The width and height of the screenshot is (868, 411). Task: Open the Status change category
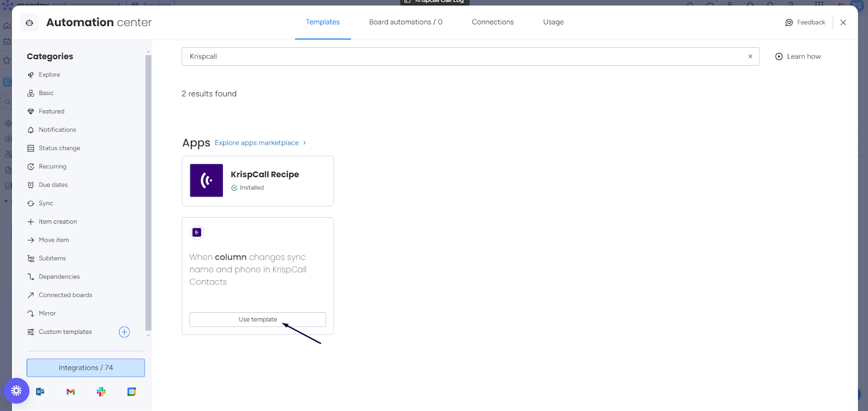pyautogui.click(x=54, y=148)
